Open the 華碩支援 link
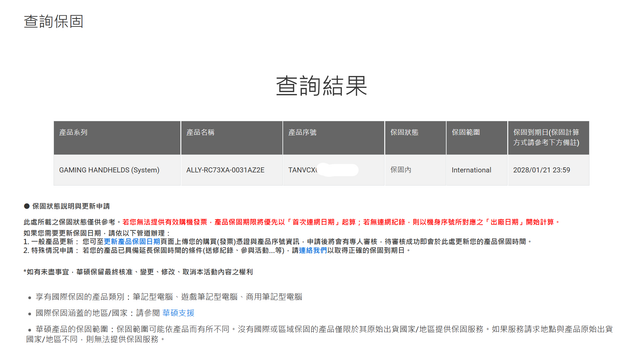The image size is (640, 360). [178, 313]
